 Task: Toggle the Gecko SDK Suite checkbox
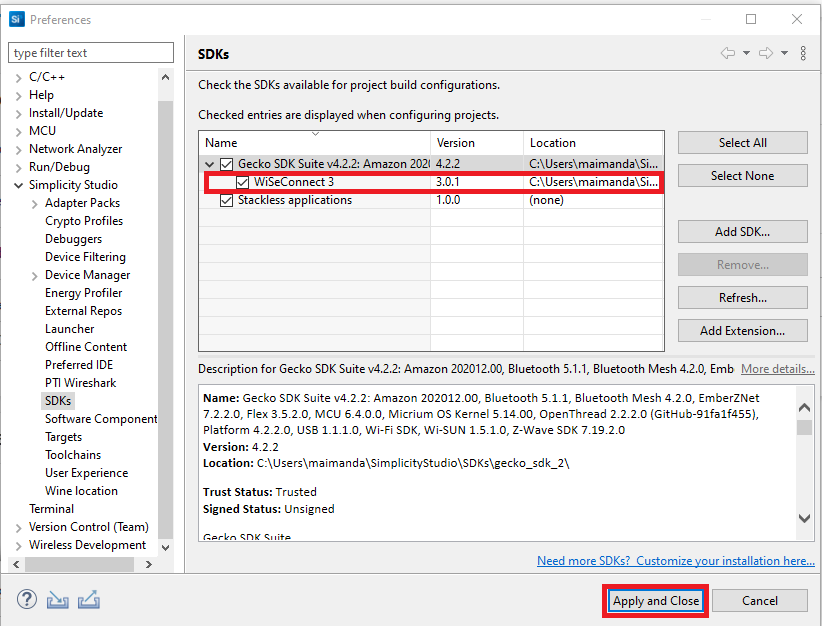(227, 164)
